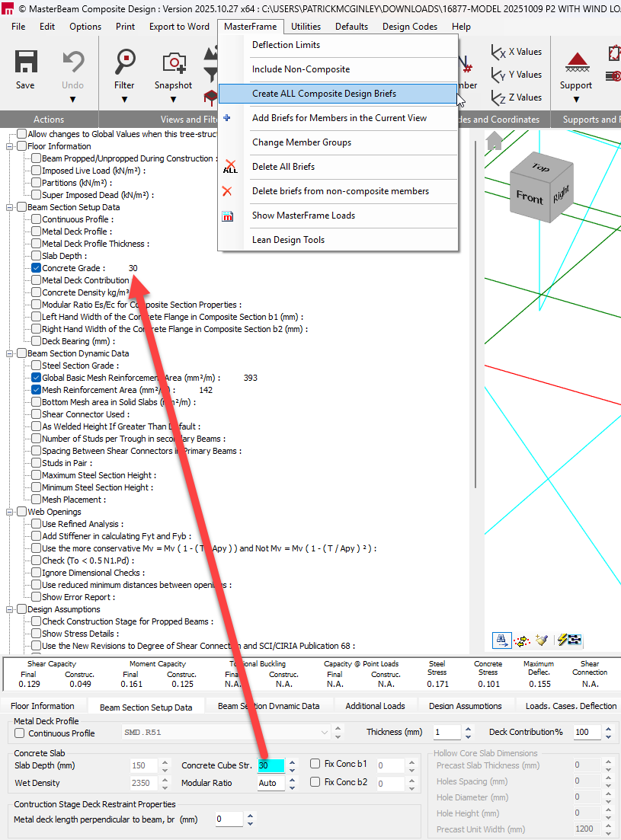Click the binoculars search icon below the viewport

click(x=501, y=640)
